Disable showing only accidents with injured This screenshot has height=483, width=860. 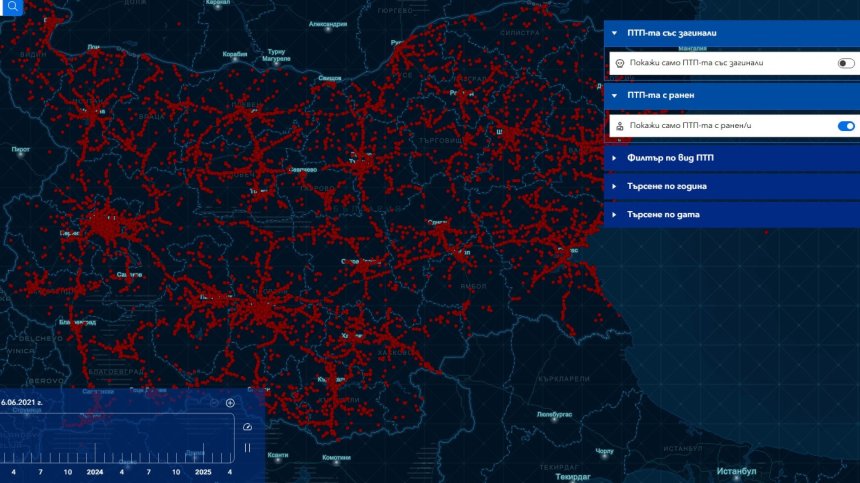pos(846,126)
